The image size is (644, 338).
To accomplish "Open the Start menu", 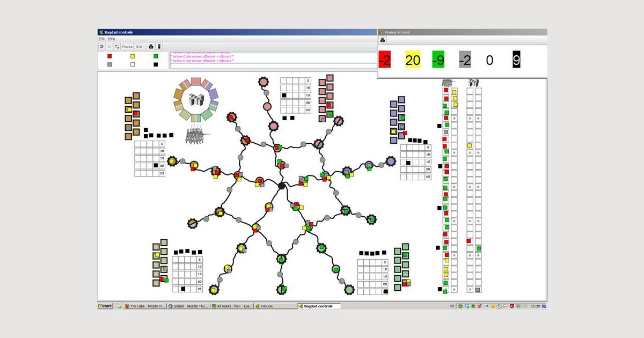I will (x=105, y=306).
